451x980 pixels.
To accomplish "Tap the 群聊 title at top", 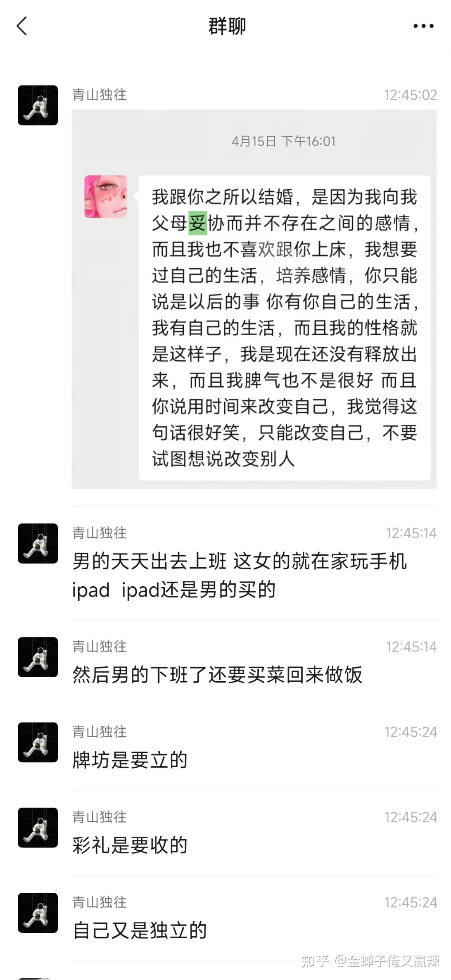I will 227,26.
